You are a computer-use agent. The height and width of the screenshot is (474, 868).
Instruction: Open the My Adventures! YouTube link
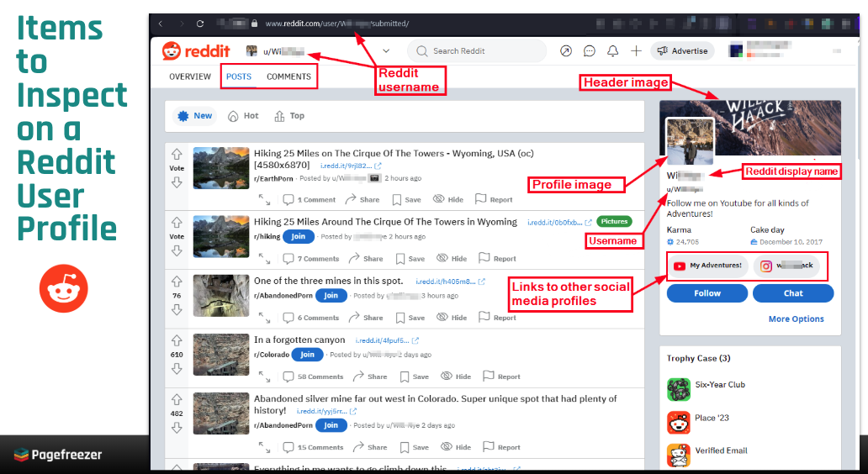pyautogui.click(x=707, y=266)
